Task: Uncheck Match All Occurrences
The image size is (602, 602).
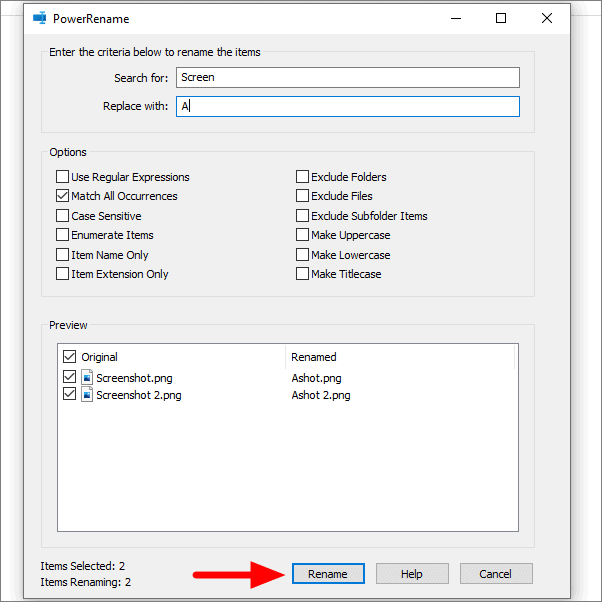Action: point(62,196)
